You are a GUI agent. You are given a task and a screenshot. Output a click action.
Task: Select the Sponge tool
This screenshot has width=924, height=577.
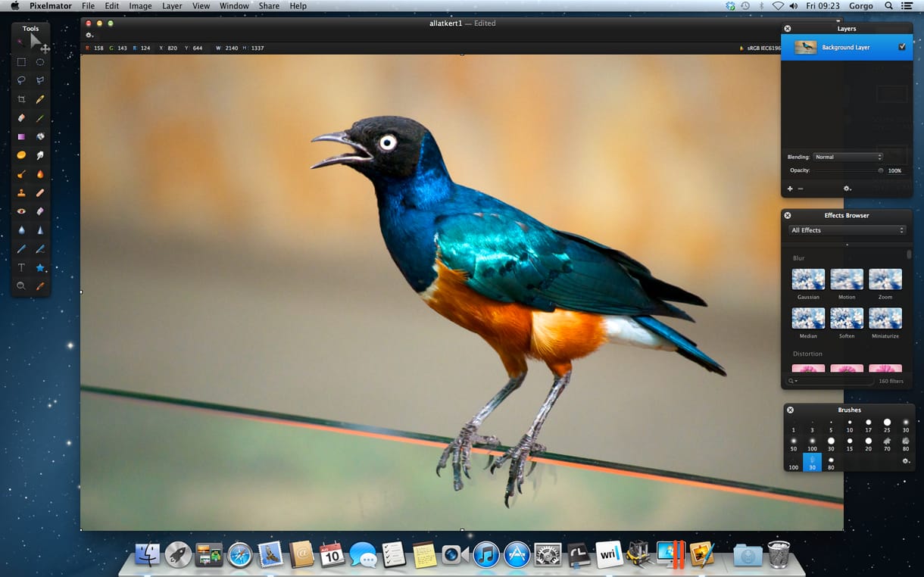(x=21, y=155)
